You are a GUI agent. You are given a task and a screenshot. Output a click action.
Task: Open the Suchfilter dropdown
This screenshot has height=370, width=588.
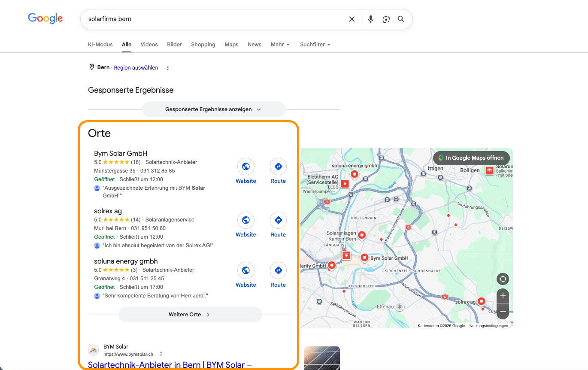315,45
